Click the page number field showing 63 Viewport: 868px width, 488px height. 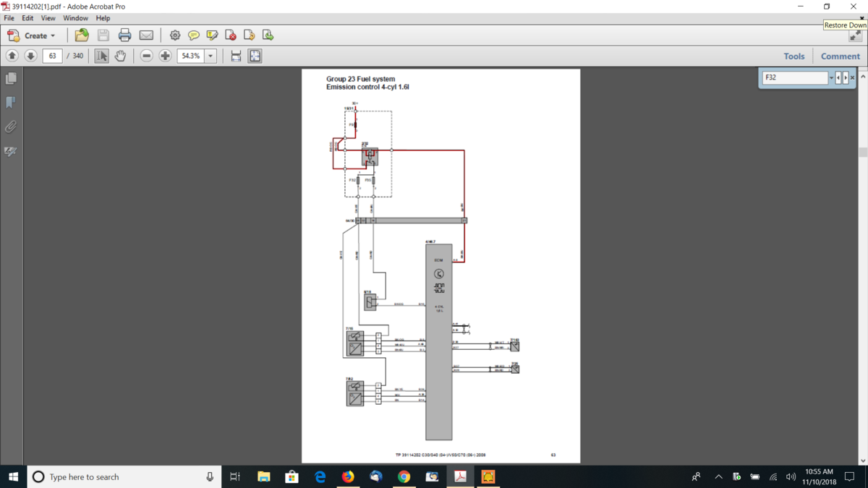pos(52,56)
